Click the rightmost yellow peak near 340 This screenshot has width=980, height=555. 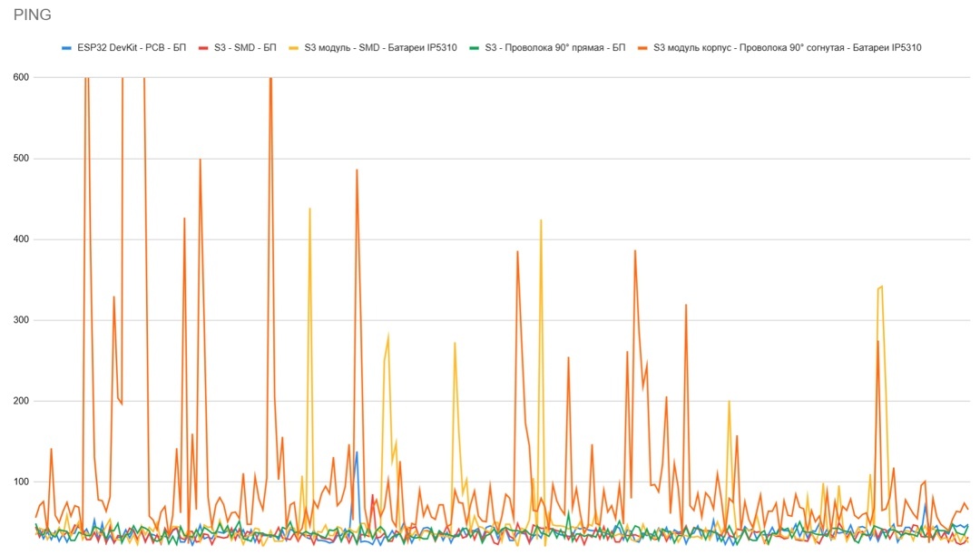click(x=881, y=287)
